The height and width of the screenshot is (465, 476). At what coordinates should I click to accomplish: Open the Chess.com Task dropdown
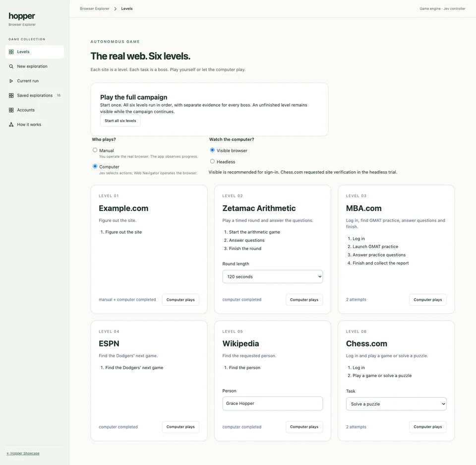[x=396, y=404]
